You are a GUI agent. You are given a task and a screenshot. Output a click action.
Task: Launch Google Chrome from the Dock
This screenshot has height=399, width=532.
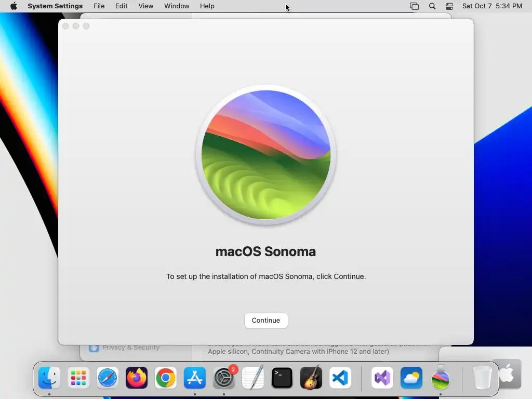[166, 378]
